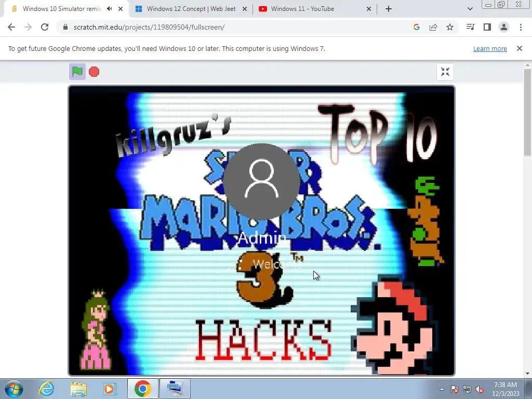The image size is (532, 399).
Task: Open Chrome profile avatar
Action: pos(504,27)
